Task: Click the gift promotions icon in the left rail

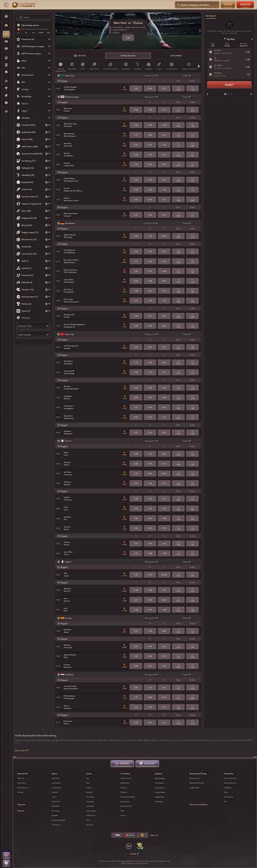Action: pos(6,16)
